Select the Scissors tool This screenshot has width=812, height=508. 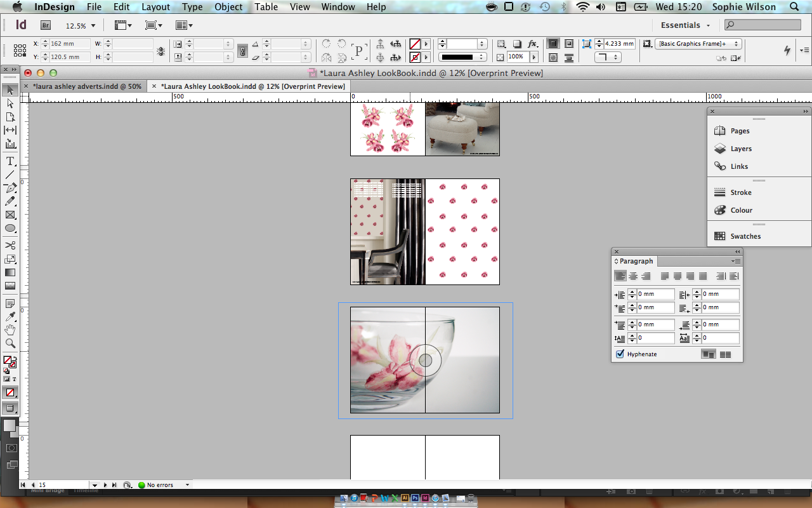pos(10,245)
